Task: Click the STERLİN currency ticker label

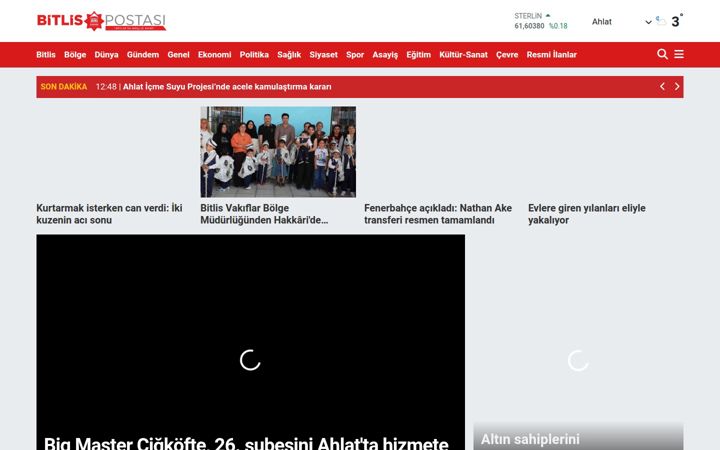Action: tap(528, 16)
